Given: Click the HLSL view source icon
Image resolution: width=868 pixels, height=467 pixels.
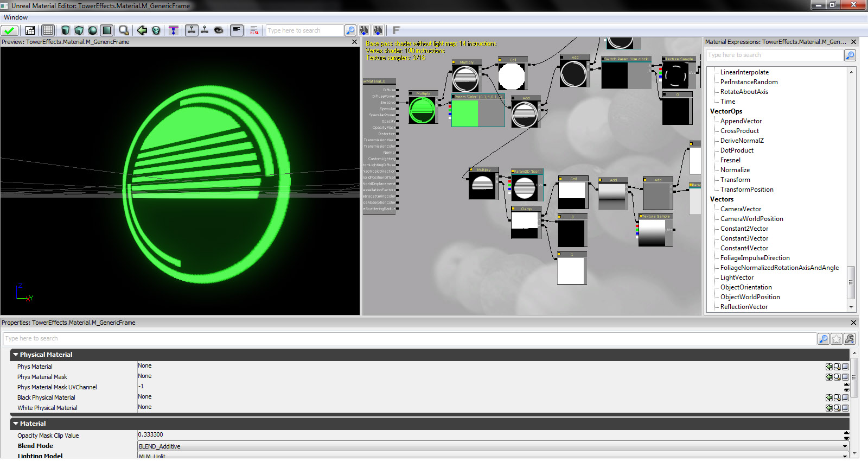Looking at the screenshot, I should point(254,30).
